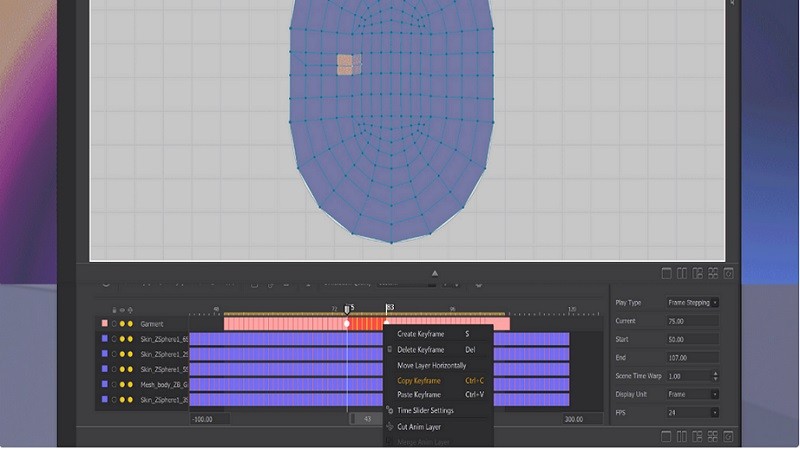Click the single-pane layout icon above timeline
This screenshot has height=450, width=800.
(668, 273)
